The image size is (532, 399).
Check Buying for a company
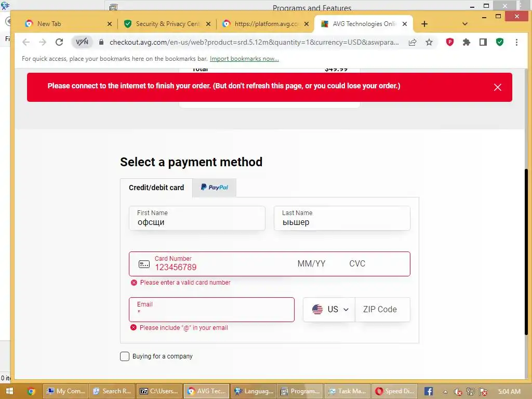(125, 356)
